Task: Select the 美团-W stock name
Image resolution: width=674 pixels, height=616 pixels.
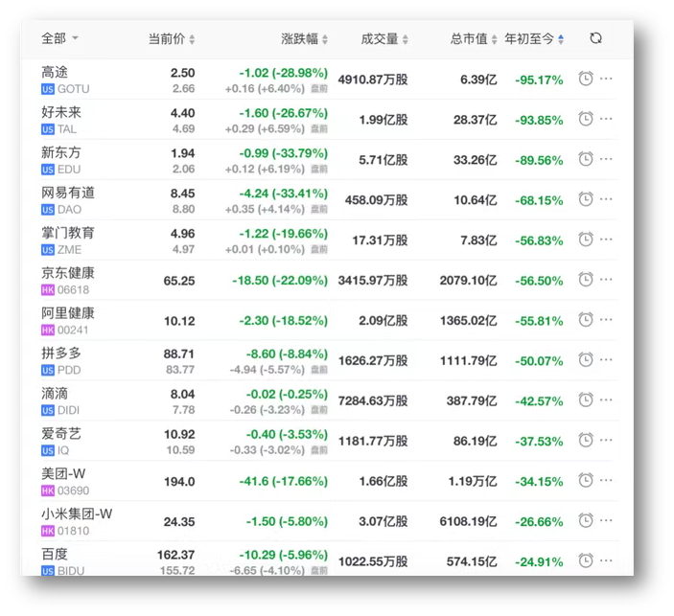Action: pyautogui.click(x=63, y=473)
